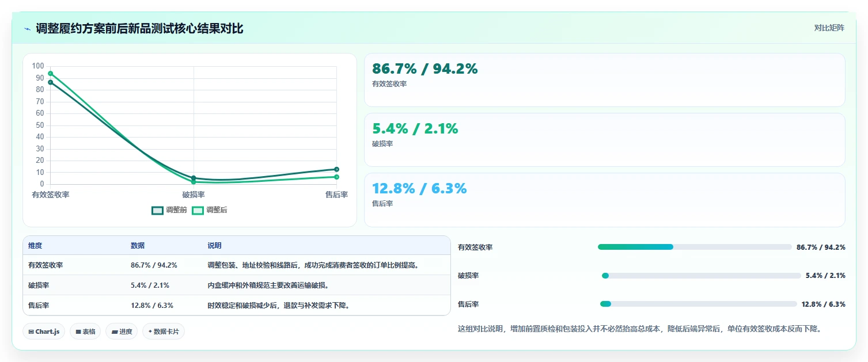Click the 售后率 progress bar
This screenshot has height=362, width=868.
tap(699, 304)
